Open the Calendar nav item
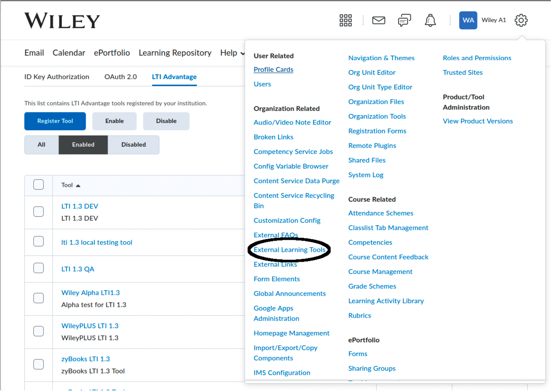This screenshot has height=392, width=552. click(69, 53)
